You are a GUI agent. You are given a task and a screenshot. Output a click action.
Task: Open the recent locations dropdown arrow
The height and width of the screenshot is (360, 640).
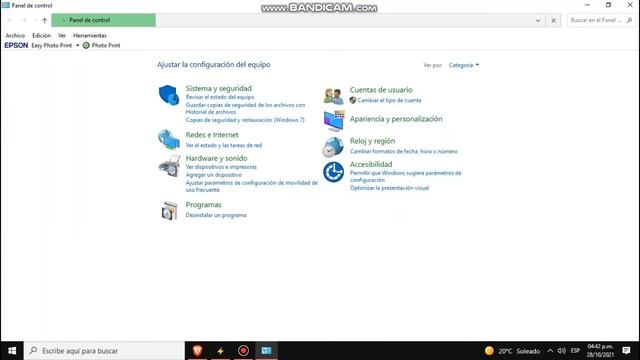(35, 20)
